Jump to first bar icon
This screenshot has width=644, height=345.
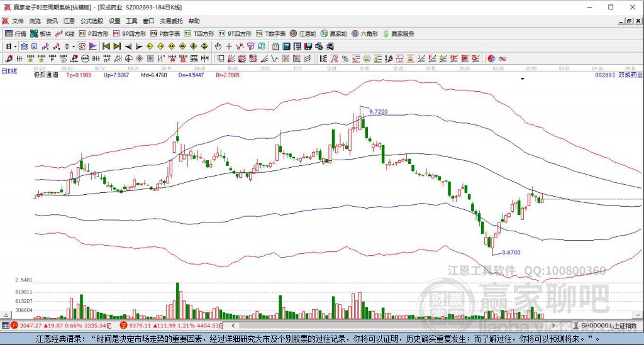(x=106, y=47)
